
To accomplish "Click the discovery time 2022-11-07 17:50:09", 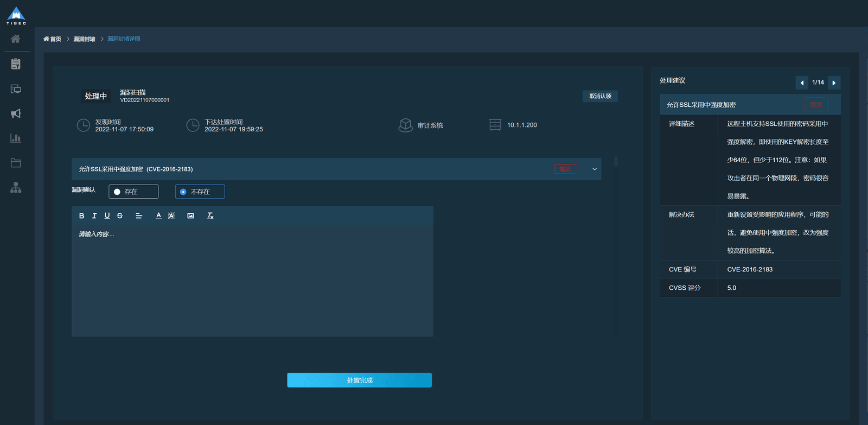I will coord(124,129).
